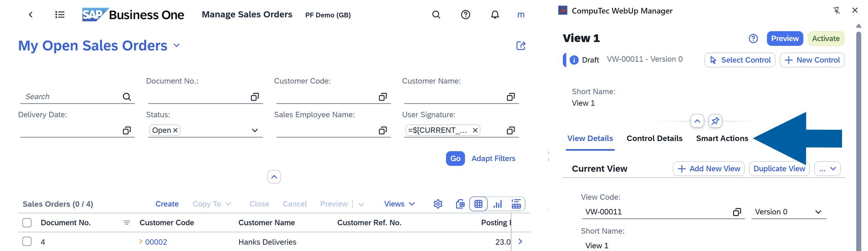Click the Customer Ref. No. column header
868x251 pixels.
click(x=369, y=223)
